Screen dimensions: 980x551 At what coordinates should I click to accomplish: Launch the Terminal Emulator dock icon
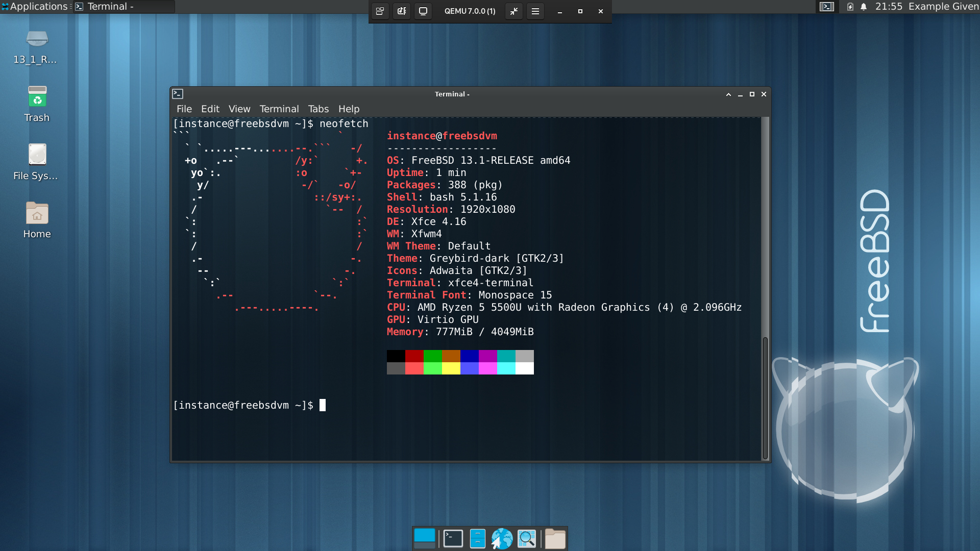[453, 539]
